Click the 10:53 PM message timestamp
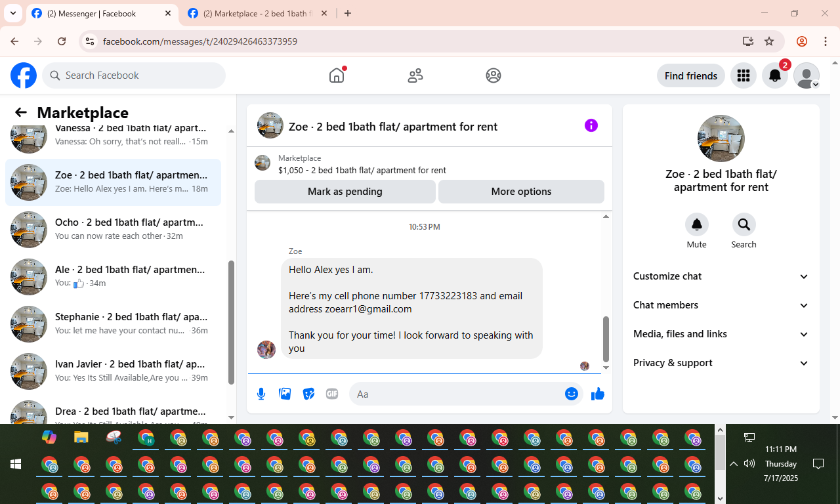Viewport: 840px width, 504px height. [425, 227]
